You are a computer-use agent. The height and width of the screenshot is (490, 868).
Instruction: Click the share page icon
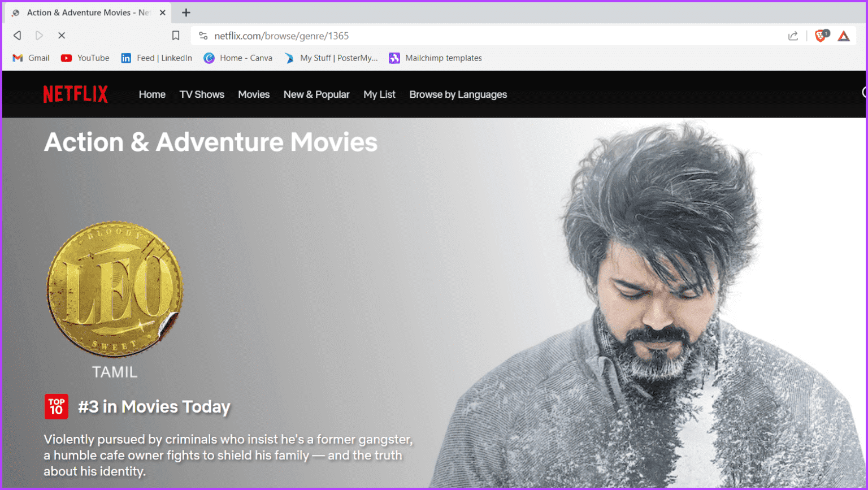coord(793,36)
